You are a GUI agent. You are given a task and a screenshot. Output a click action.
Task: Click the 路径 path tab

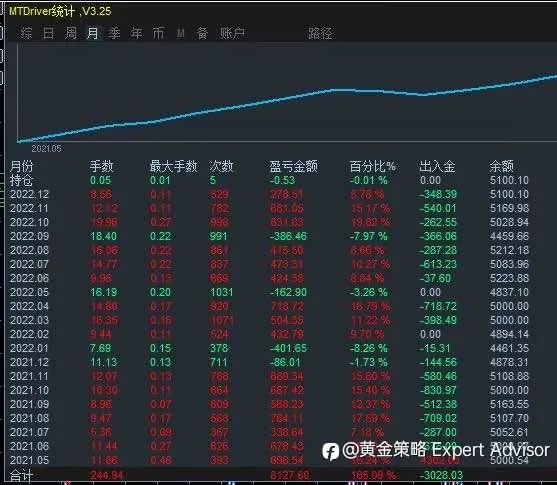pos(320,34)
